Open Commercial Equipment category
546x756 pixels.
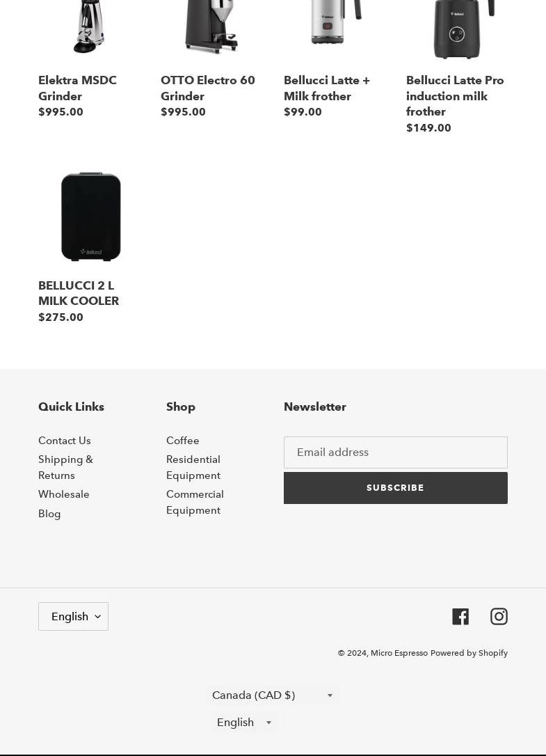[x=195, y=502]
